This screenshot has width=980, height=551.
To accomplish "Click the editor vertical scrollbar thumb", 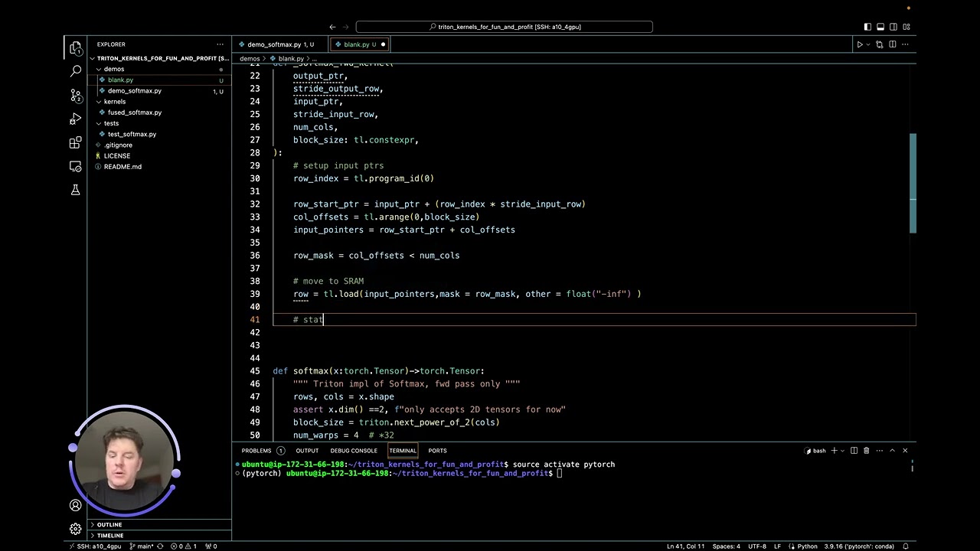I will (x=913, y=184).
